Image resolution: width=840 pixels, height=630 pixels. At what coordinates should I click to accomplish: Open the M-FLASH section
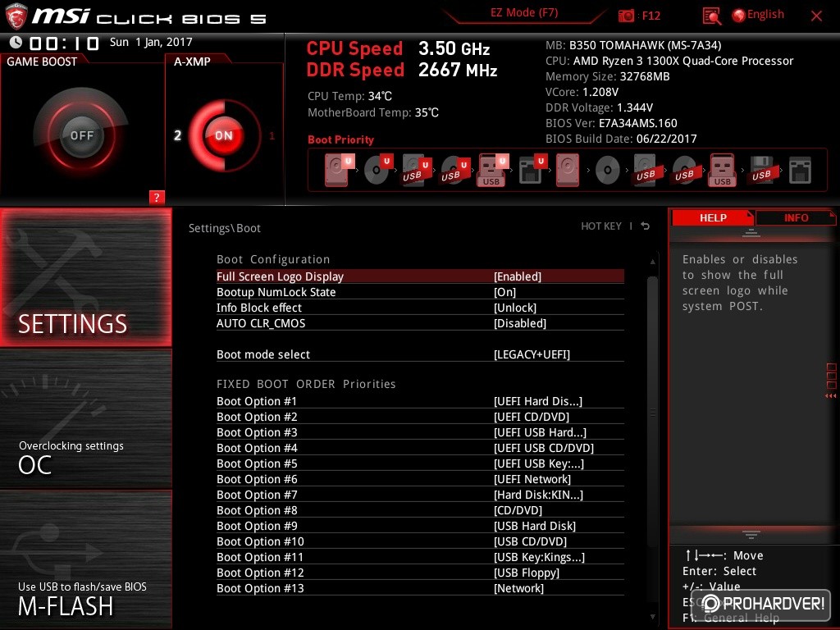pyautogui.click(x=85, y=559)
